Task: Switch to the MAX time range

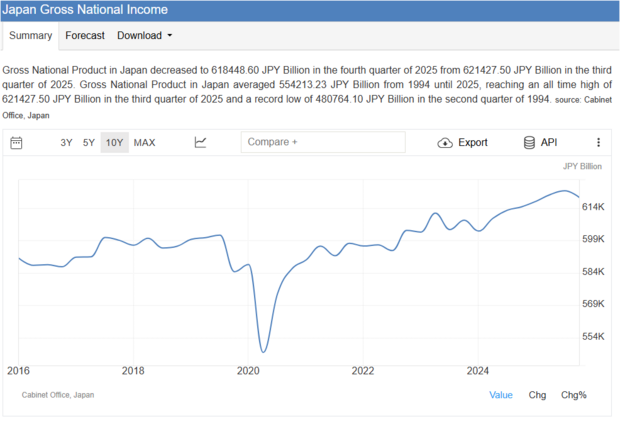Action: click(x=144, y=143)
